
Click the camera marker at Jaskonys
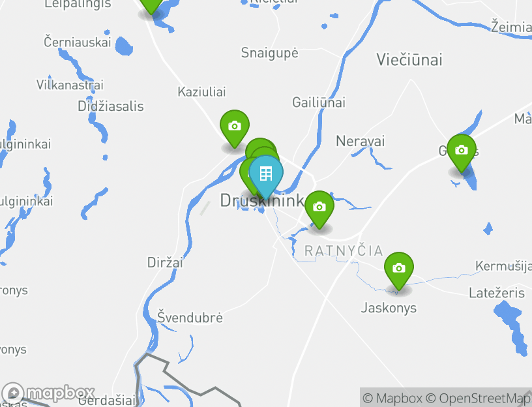tap(399, 271)
